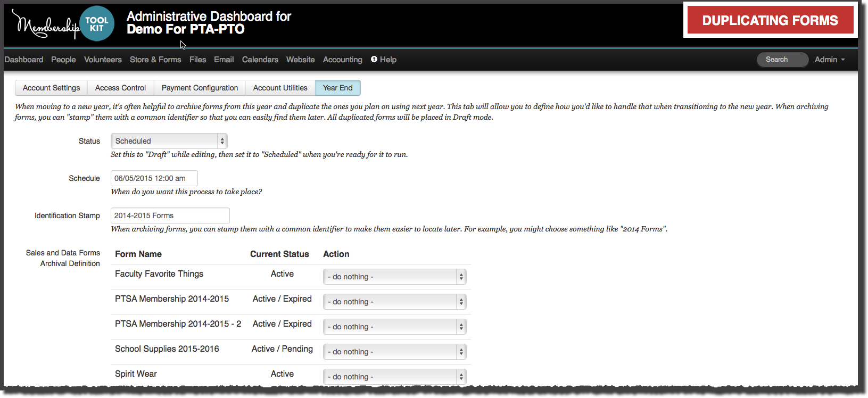Click the Form Name column header
This screenshot has width=868, height=398.
coord(138,254)
